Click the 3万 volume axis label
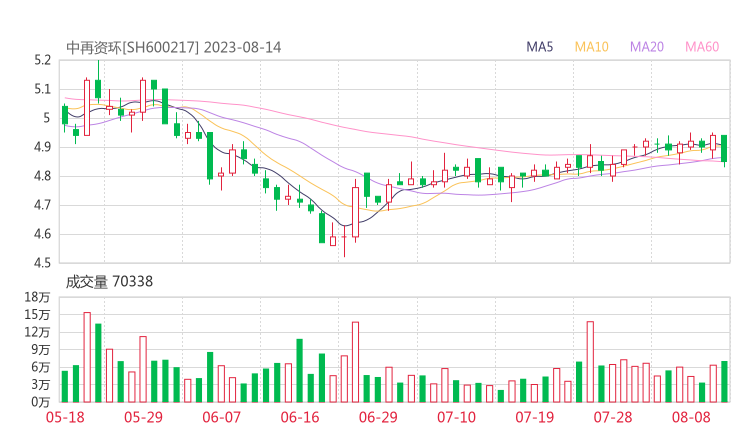Screen dimensions: 740x440 [41, 384]
